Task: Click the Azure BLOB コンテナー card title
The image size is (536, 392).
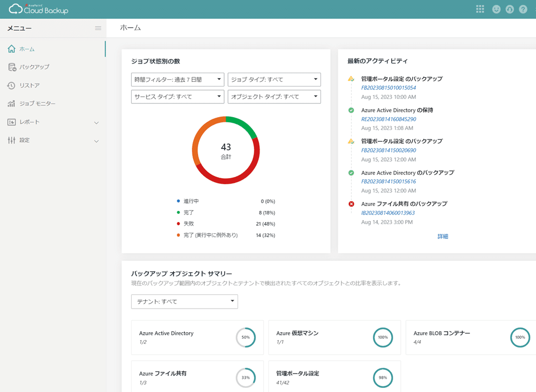Action: pyautogui.click(x=442, y=333)
